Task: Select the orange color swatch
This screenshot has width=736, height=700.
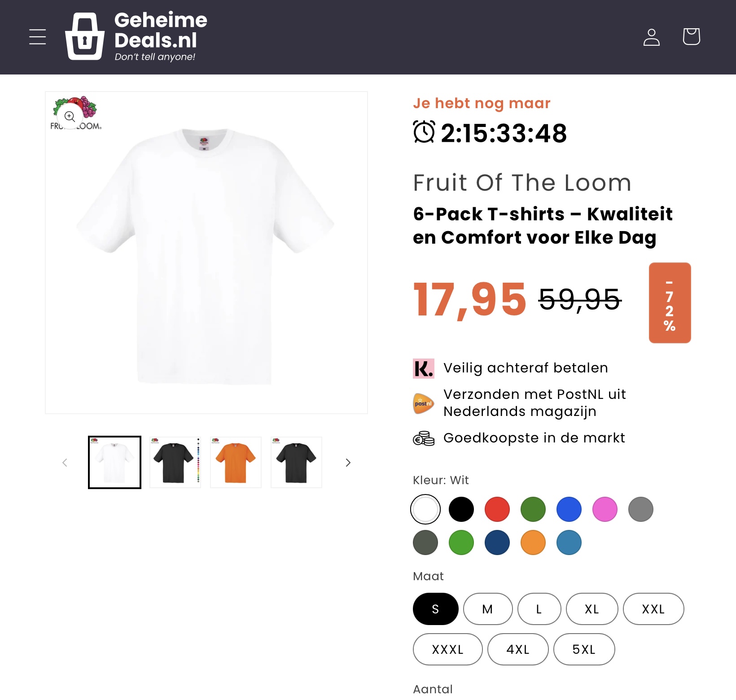Action: pos(533,542)
